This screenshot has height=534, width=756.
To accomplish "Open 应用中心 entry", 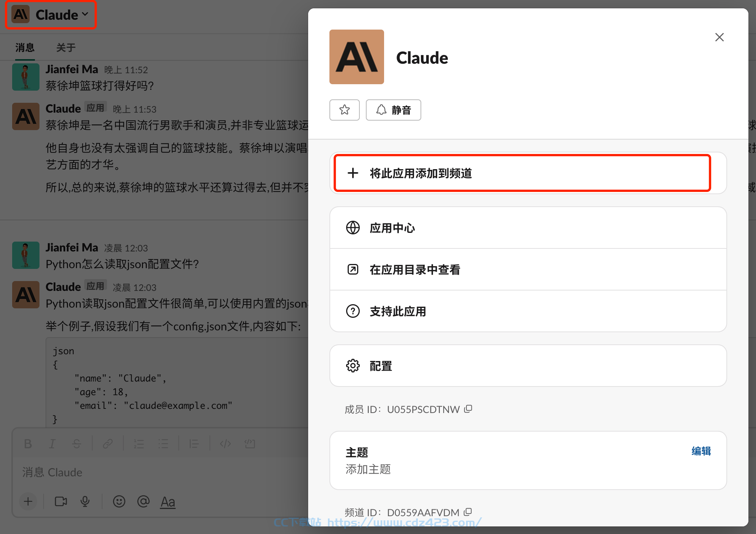I will tap(528, 228).
